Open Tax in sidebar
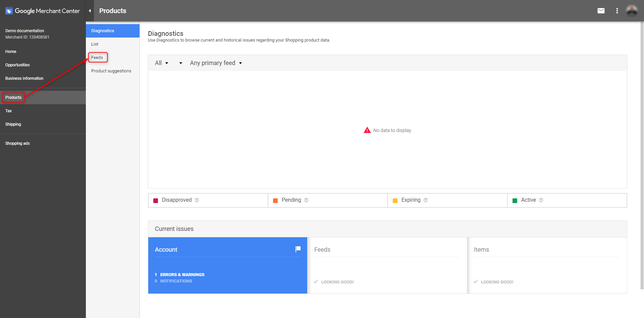 pos(8,111)
